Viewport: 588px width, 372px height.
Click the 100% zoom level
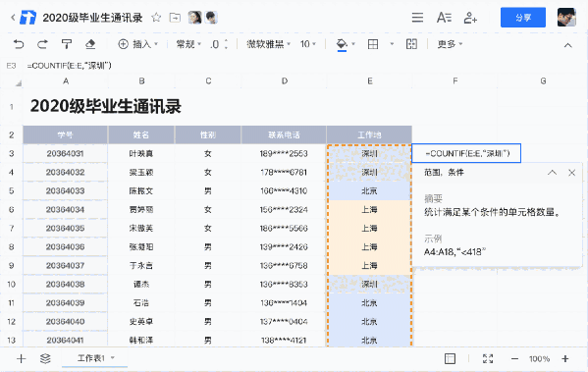[x=539, y=359]
